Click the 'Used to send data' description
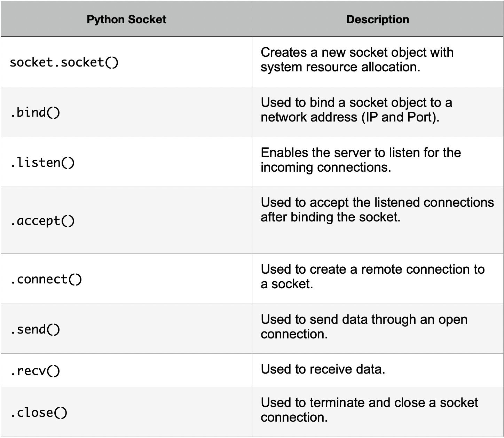The image size is (504, 438). click(364, 320)
